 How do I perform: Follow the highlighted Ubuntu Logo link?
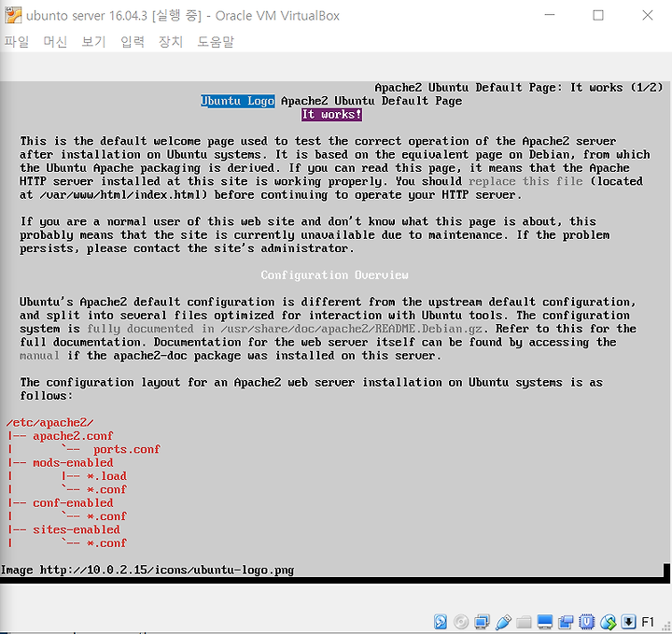coord(238,101)
